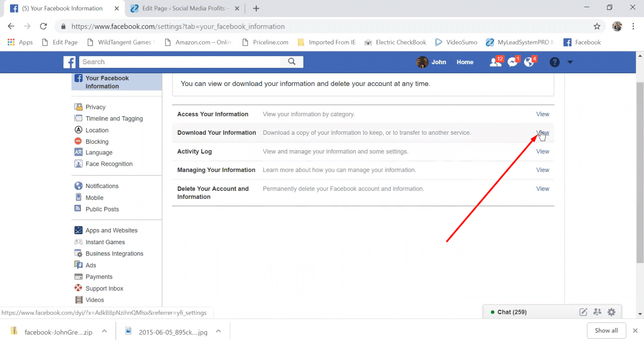Select the Timeline and Tagging icon
This screenshot has height=342, width=644.
[78, 118]
